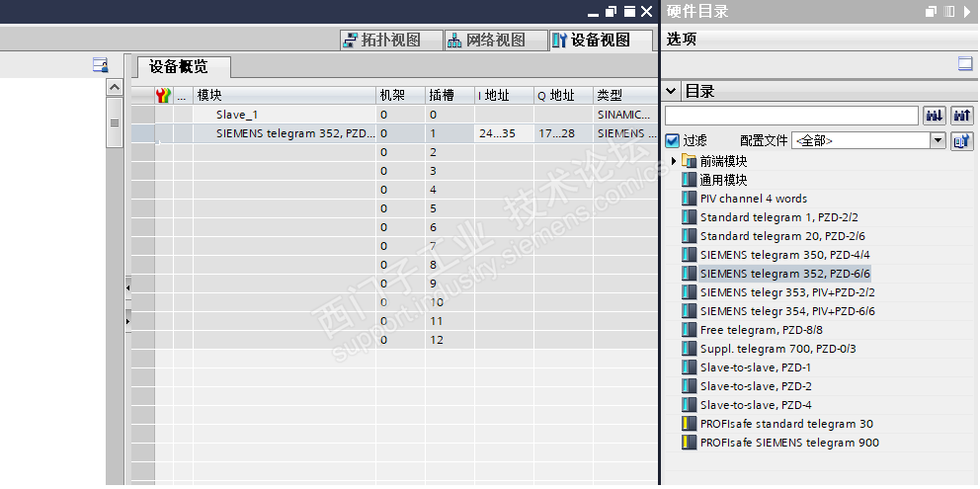Click the 插槽 column header
This screenshot has height=489, width=980.
(x=449, y=95)
